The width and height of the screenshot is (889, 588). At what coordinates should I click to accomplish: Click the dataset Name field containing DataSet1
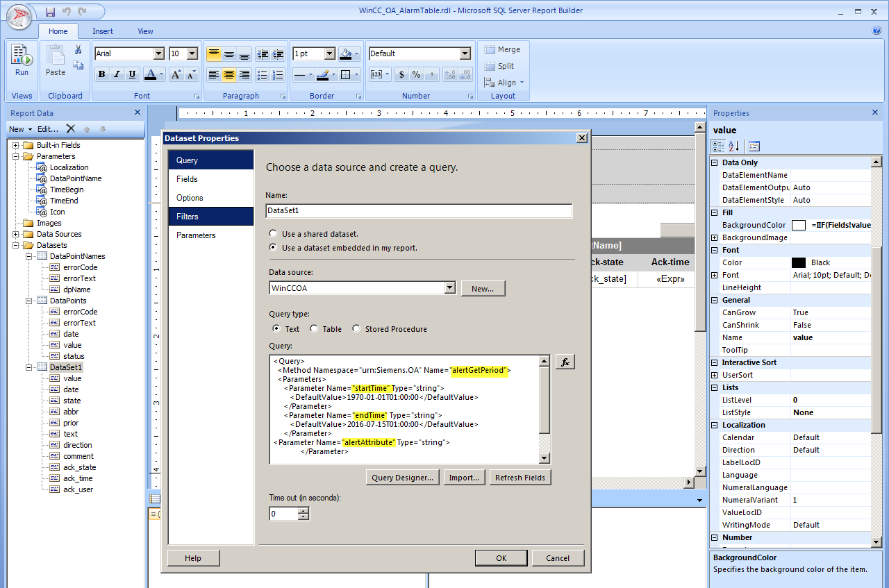(x=419, y=211)
